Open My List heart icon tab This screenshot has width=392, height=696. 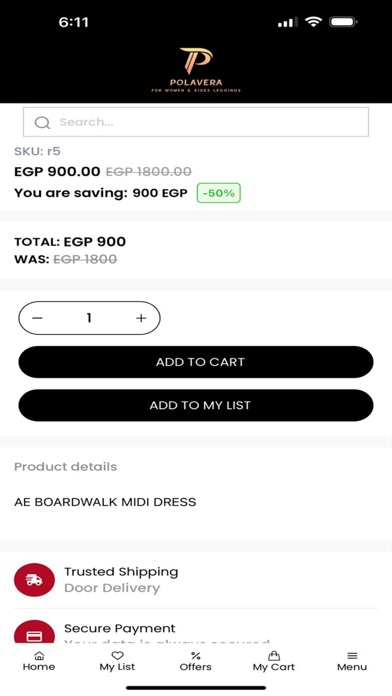click(x=117, y=661)
